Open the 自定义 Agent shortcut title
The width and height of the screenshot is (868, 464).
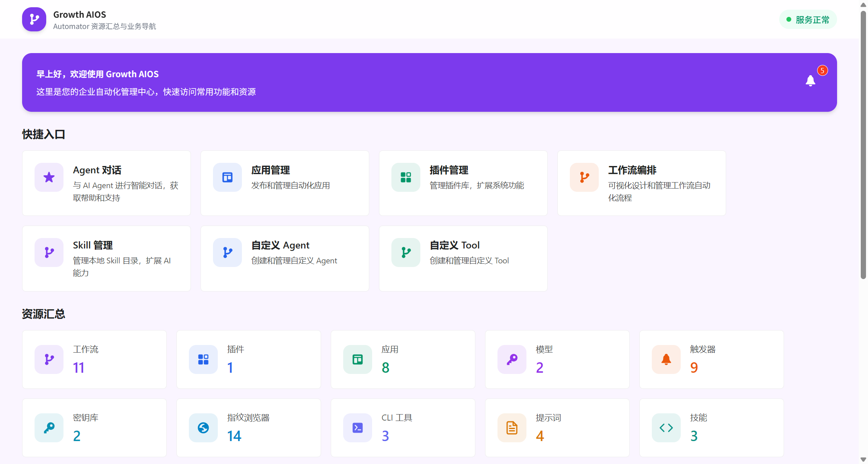[280, 245]
